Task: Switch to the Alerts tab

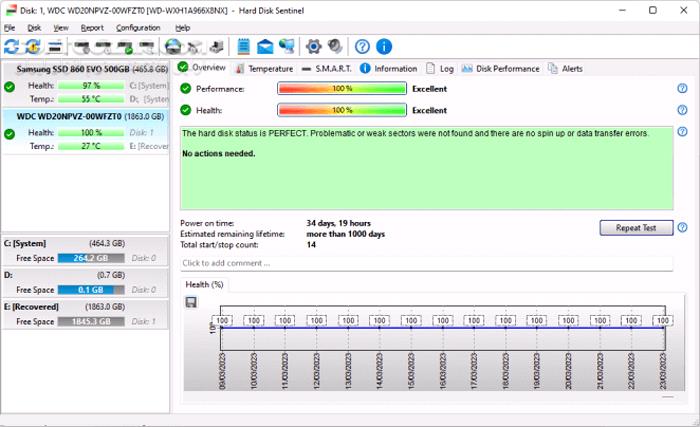Action: tap(565, 69)
